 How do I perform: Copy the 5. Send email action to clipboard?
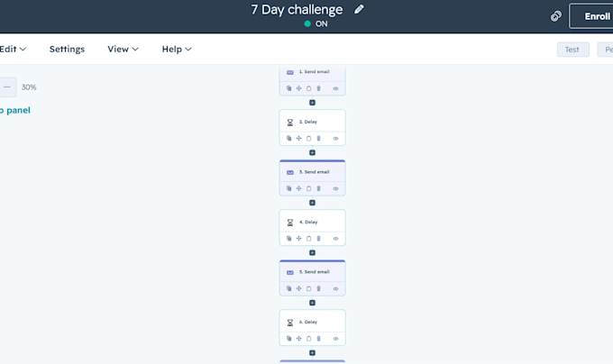(309, 288)
